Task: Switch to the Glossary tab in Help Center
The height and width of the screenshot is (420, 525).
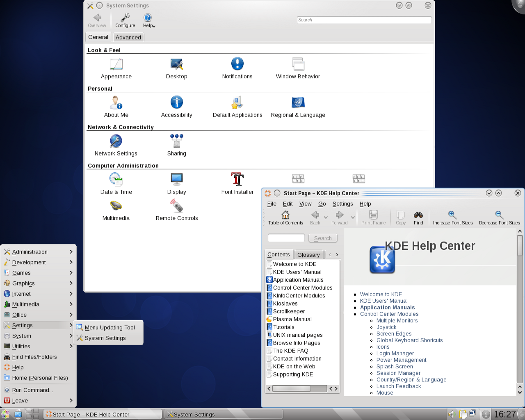Action: (308, 255)
